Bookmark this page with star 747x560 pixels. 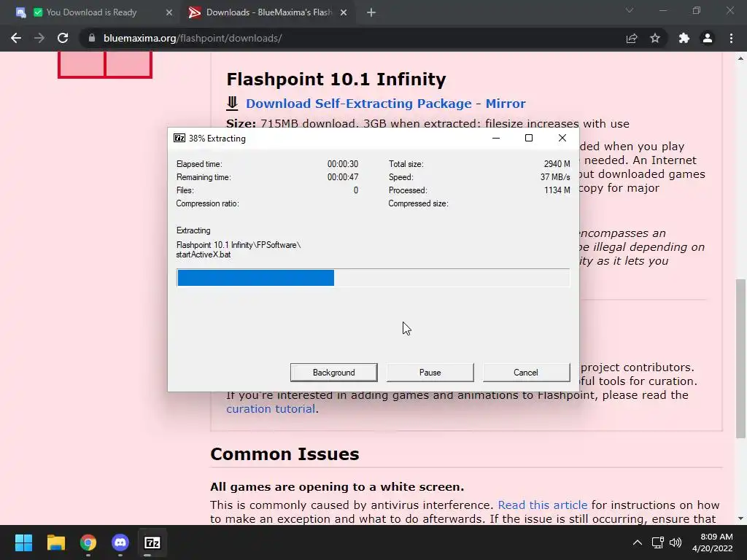pyautogui.click(x=655, y=38)
